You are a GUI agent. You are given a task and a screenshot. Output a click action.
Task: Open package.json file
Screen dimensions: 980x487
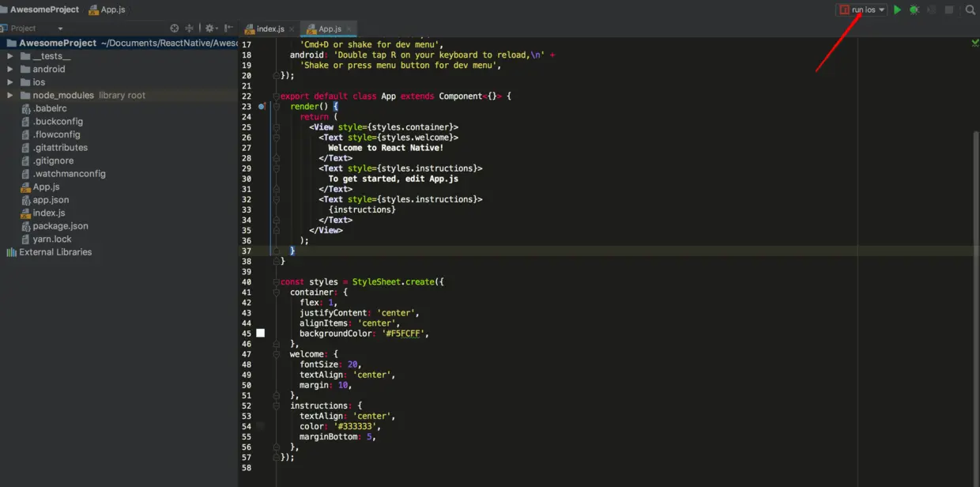coord(60,225)
